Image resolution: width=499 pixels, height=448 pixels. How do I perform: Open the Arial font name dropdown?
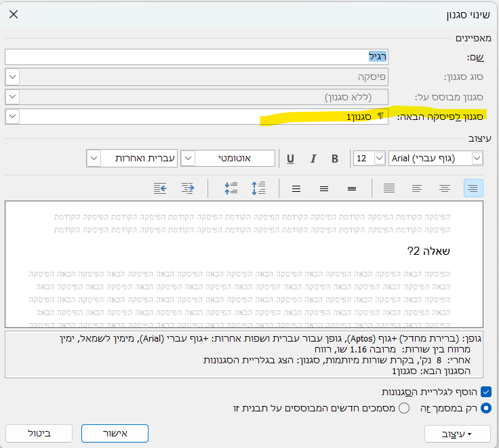(477, 158)
